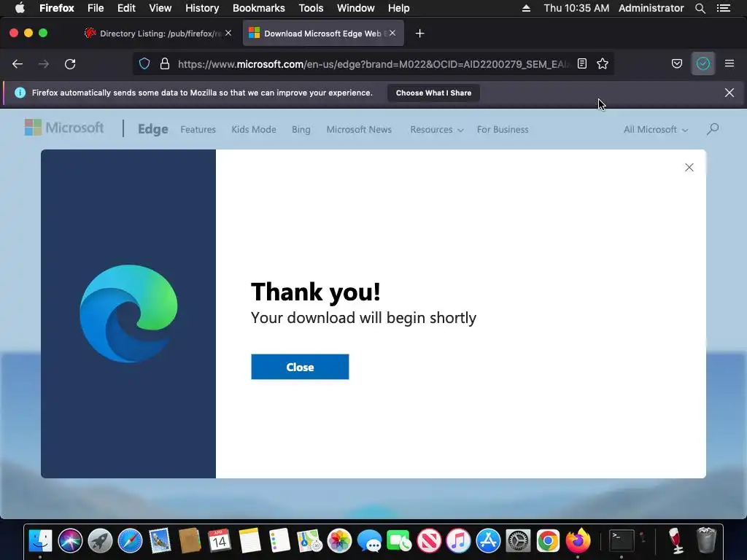
Task: Open the Bing link
Action: coord(301,130)
